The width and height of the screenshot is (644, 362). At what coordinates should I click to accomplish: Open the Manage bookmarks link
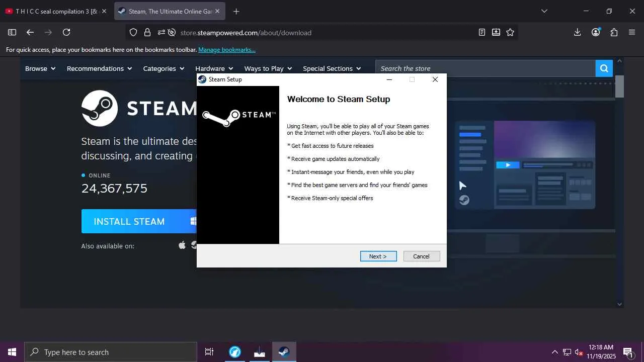[227, 50]
